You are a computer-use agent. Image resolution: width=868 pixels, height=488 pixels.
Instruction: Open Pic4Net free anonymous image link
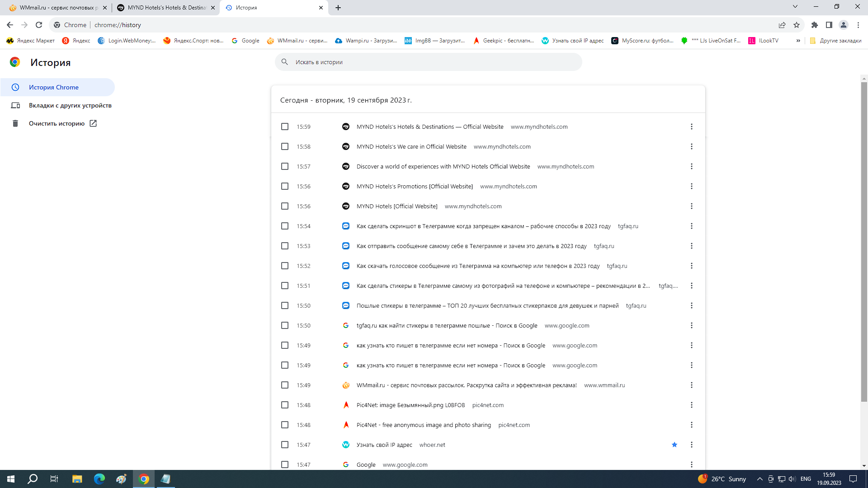click(x=424, y=425)
